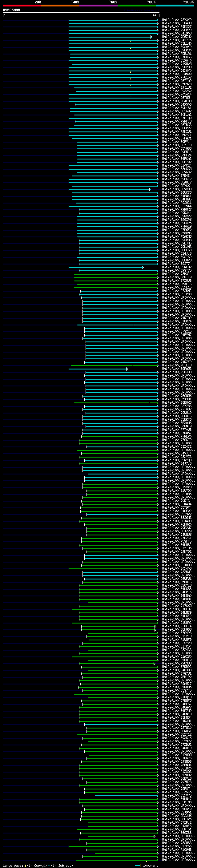
Task: Select hit UniRef100_B7FIQ0
Action: [x=177, y=118]
